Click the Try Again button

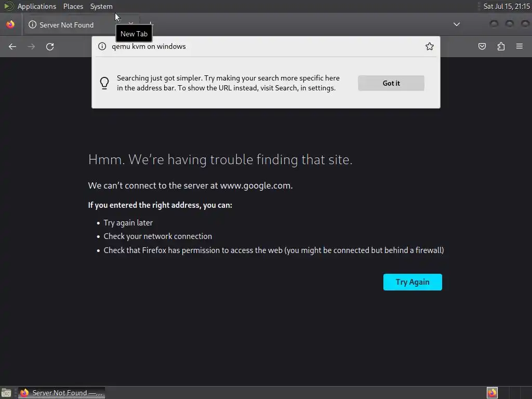413,282
